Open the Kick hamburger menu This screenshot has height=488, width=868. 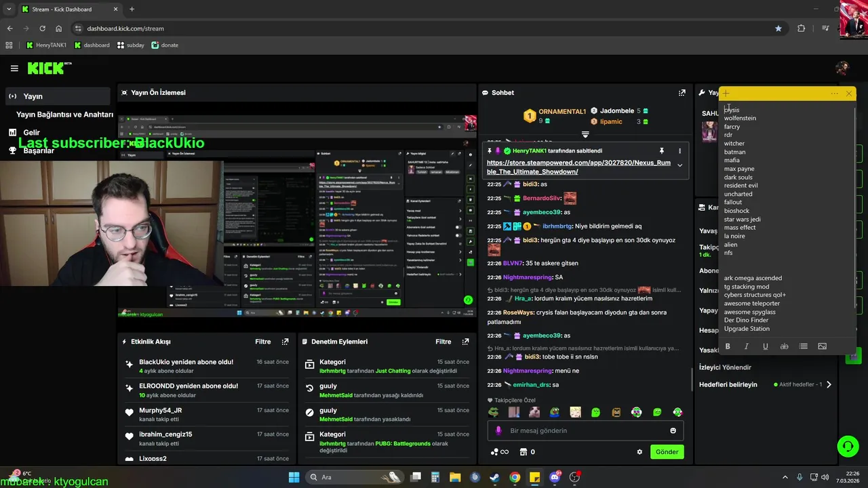pos(14,68)
